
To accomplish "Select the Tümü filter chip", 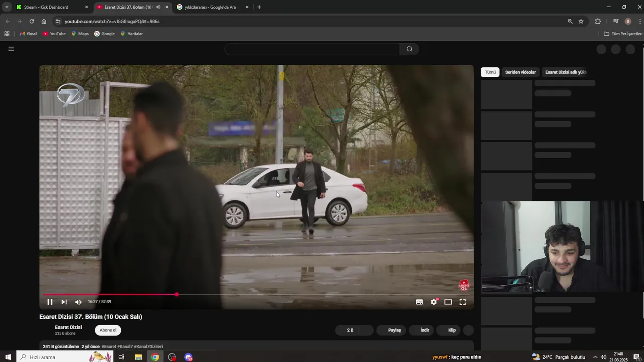I will click(x=490, y=72).
